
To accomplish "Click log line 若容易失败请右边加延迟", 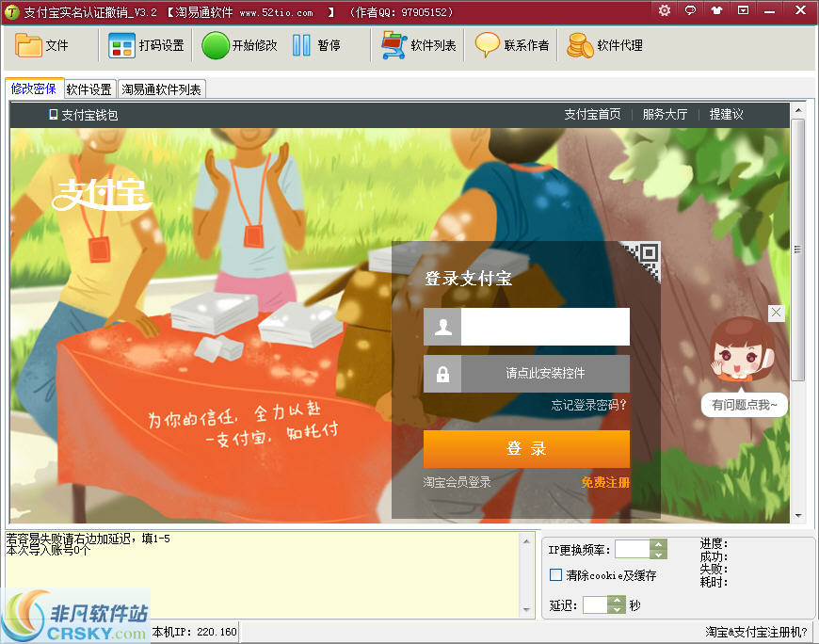I will coord(88,539).
